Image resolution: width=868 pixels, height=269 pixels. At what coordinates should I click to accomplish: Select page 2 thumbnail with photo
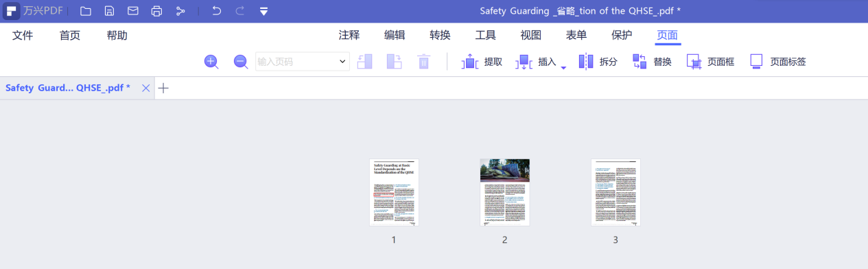coord(504,192)
